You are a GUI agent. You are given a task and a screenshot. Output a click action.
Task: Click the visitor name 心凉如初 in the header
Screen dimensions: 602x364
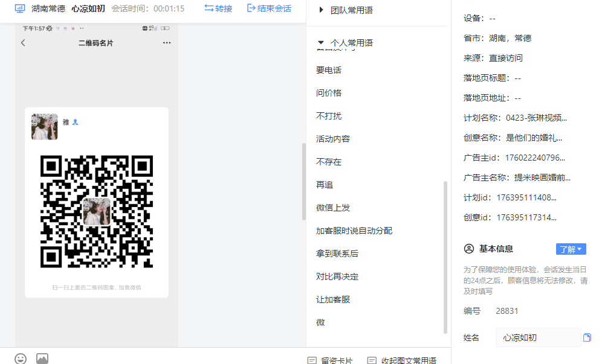pos(88,8)
